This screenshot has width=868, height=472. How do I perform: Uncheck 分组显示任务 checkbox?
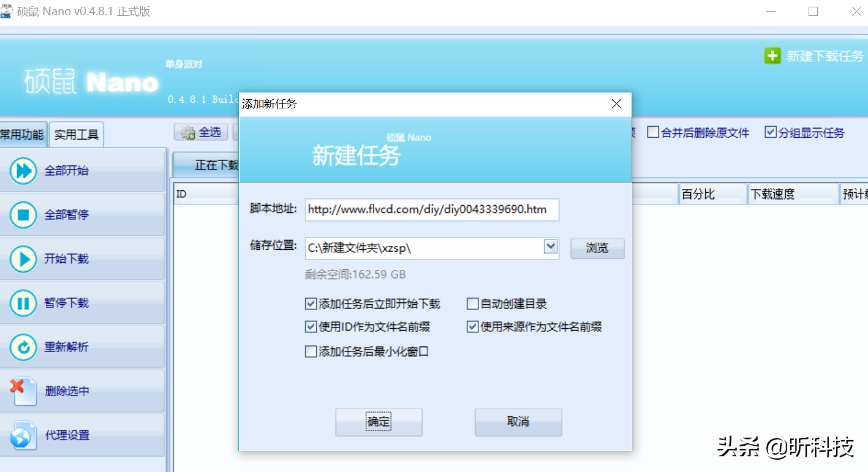click(771, 132)
